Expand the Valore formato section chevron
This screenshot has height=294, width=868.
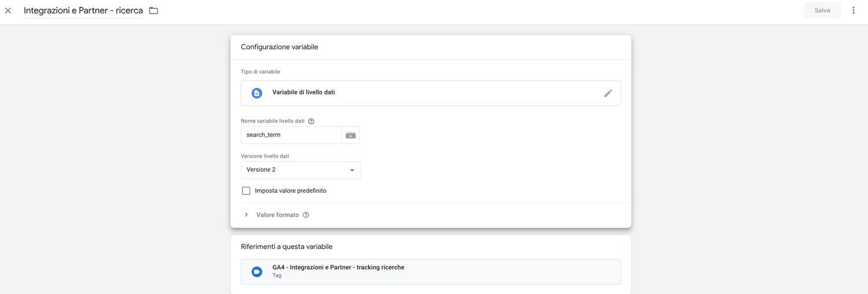tap(246, 215)
